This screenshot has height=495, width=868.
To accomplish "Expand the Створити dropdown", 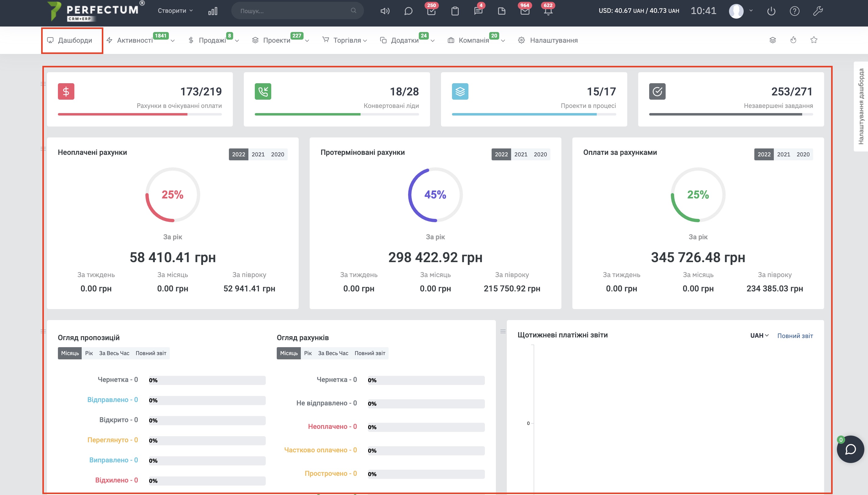I will tap(175, 11).
